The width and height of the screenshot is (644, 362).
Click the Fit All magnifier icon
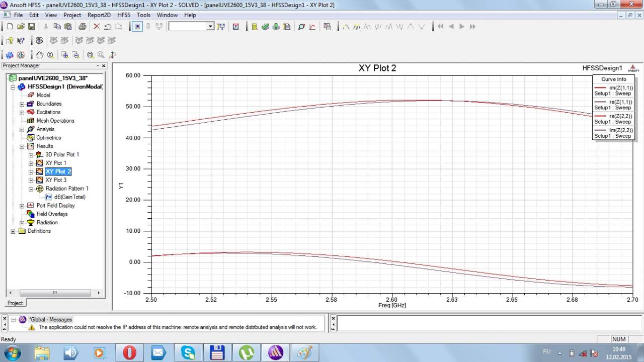click(x=90, y=55)
